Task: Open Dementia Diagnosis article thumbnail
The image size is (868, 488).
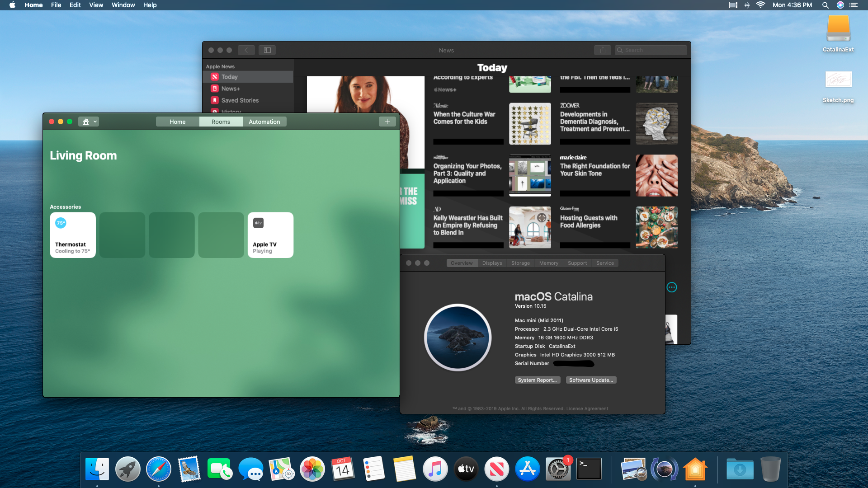Action: point(656,123)
